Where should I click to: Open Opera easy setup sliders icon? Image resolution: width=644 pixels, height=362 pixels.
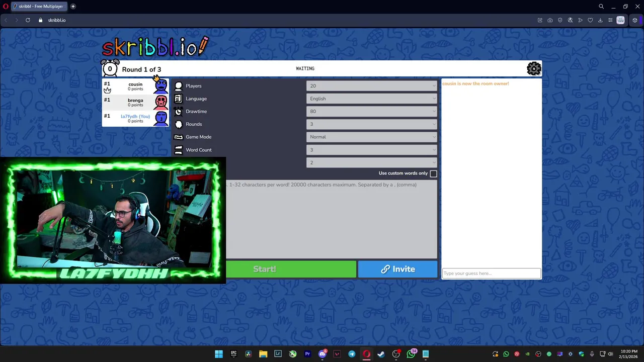click(610, 20)
